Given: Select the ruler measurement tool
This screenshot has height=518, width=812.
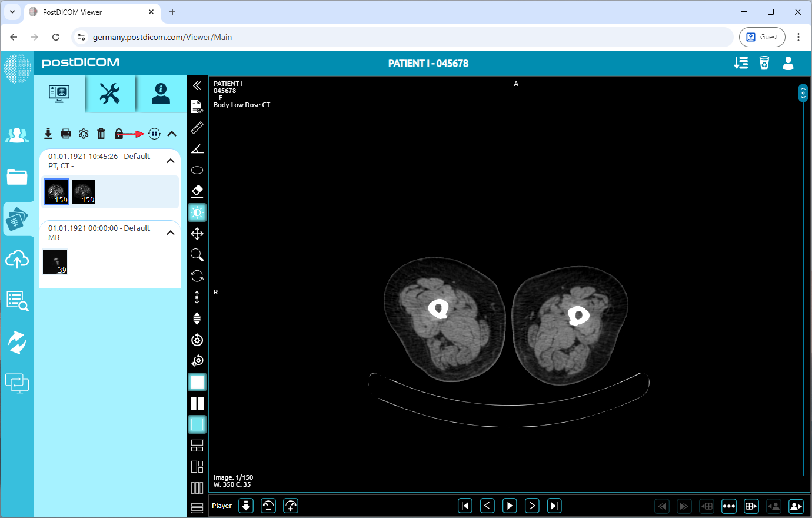Looking at the screenshot, I should click(x=197, y=128).
